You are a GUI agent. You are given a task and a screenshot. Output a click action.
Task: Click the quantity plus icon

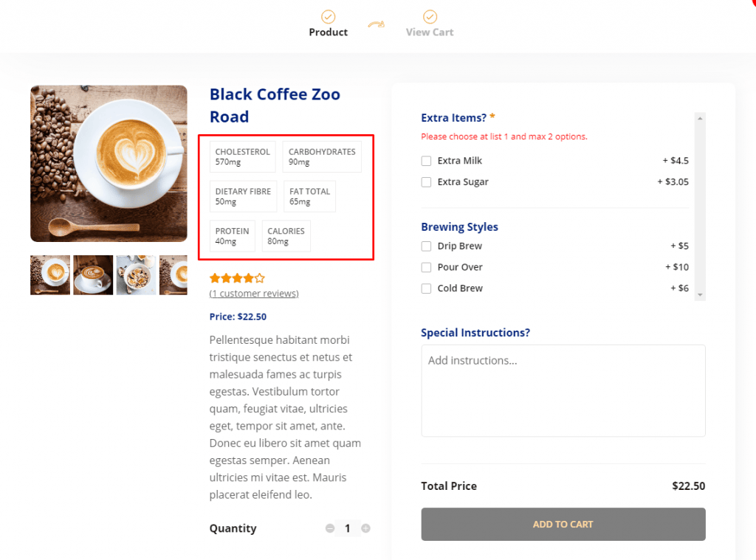point(365,528)
